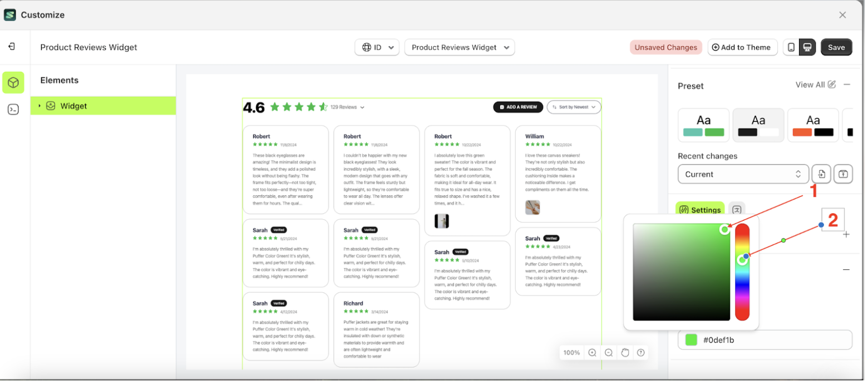868x385 pixels.
Task: Open the custom code terminal icon in sidebar
Action: pyautogui.click(x=13, y=109)
